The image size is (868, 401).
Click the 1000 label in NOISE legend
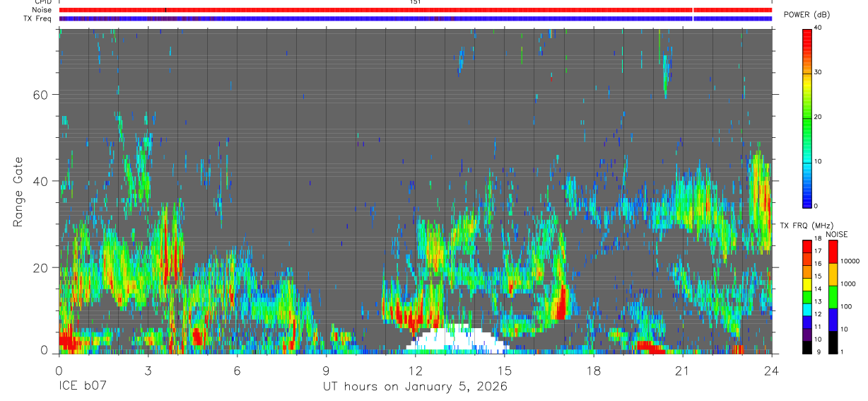coord(848,284)
